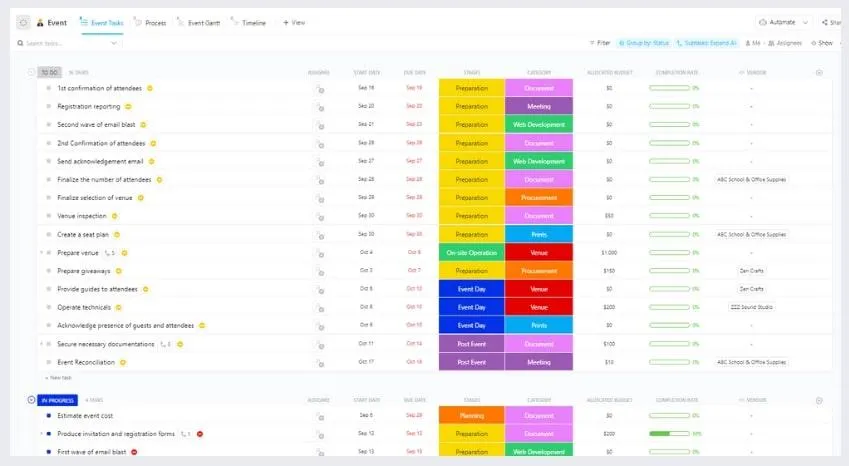Add a new view with + View
The height and width of the screenshot is (466, 849).
coord(294,23)
